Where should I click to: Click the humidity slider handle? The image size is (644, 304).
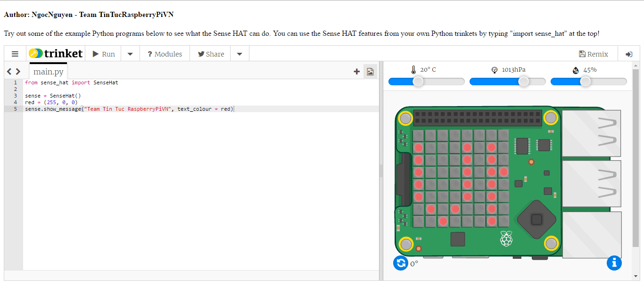(585, 82)
